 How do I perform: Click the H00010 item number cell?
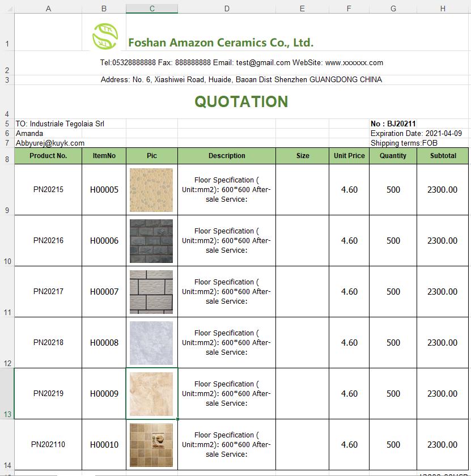[104, 445]
